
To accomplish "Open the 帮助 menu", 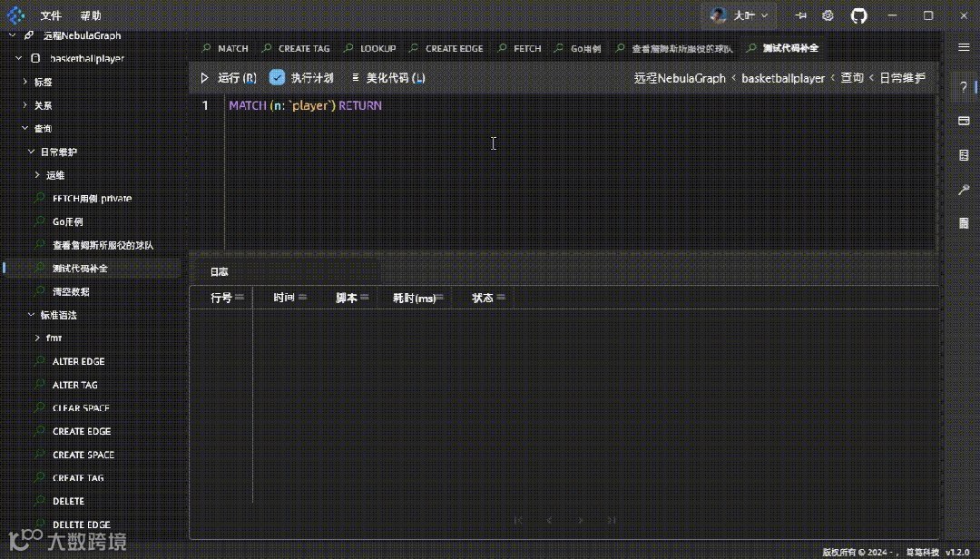I will [x=91, y=15].
